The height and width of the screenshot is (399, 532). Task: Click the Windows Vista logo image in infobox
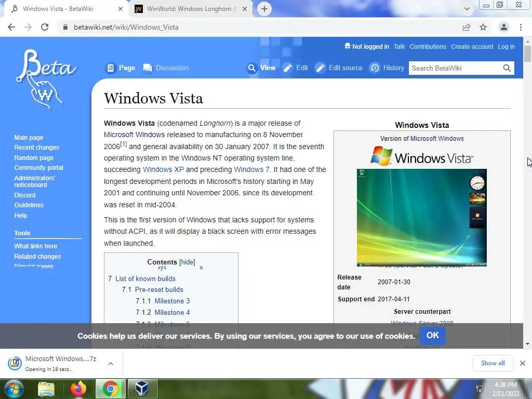[x=422, y=156]
